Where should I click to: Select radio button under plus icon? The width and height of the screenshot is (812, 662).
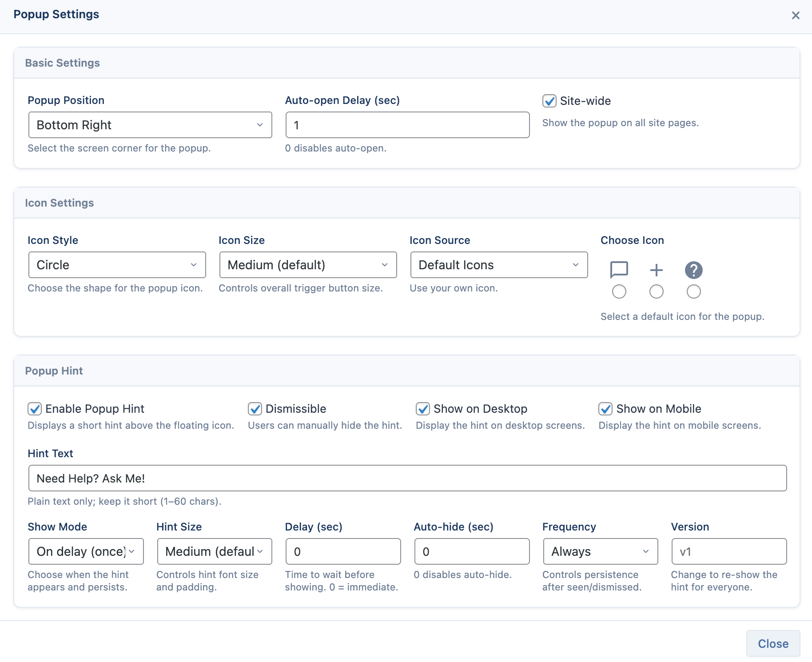(656, 291)
